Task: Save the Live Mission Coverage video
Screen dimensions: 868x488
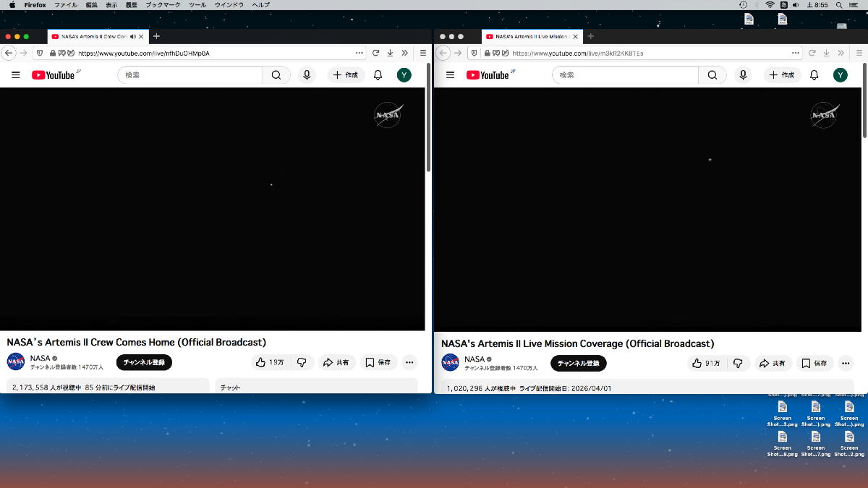Action: tap(814, 363)
